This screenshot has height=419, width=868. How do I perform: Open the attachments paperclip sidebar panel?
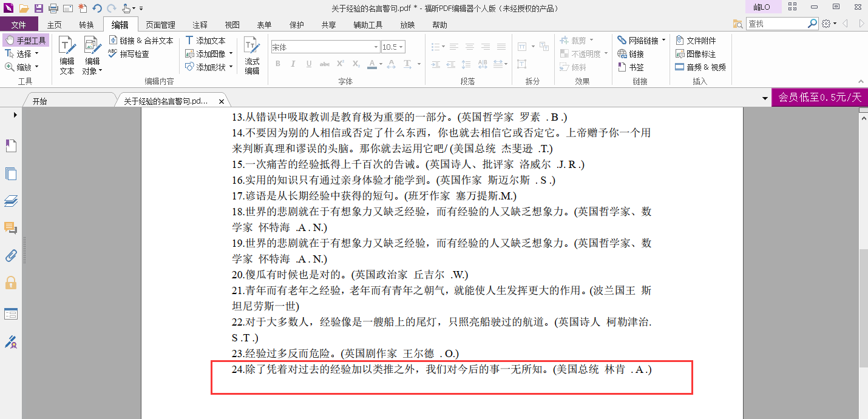point(11,255)
